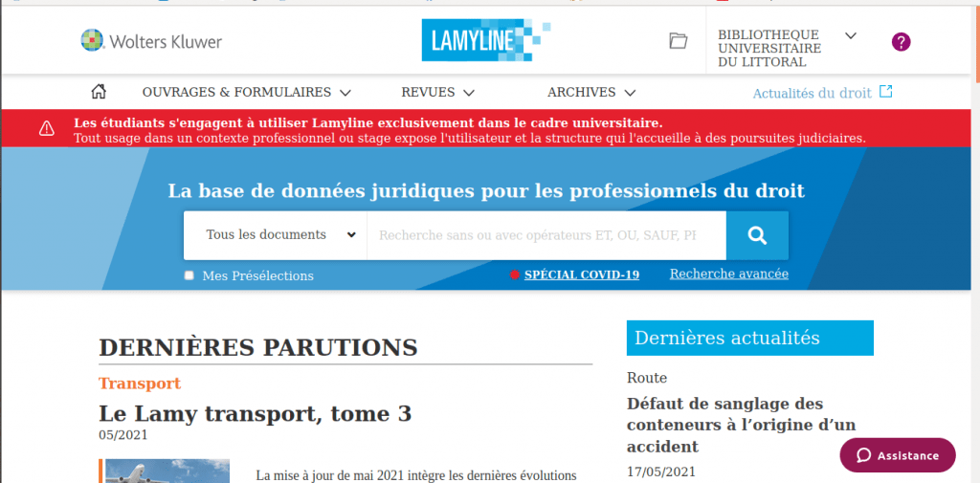Image resolution: width=980 pixels, height=483 pixels.
Task: Open the purple help question mark icon
Action: (x=901, y=42)
